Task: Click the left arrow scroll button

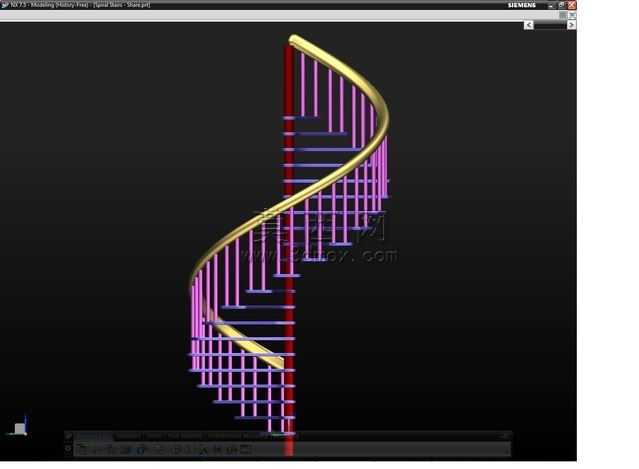Action: pos(529,25)
